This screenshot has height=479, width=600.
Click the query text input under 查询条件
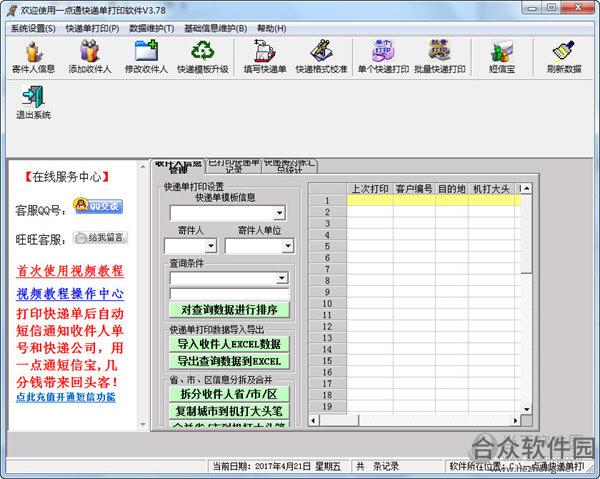(x=230, y=294)
